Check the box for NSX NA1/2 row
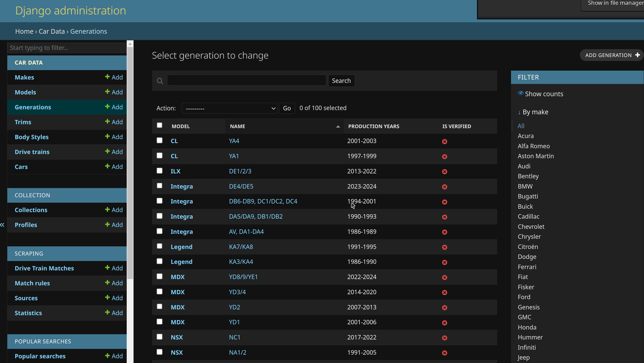 tap(159, 352)
